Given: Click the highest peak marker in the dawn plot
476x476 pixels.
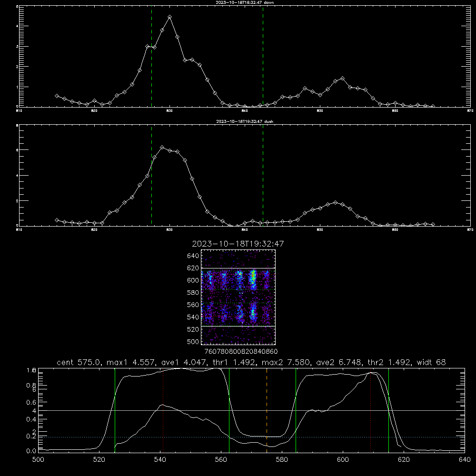Looking at the screenshot, I should [x=170, y=17].
